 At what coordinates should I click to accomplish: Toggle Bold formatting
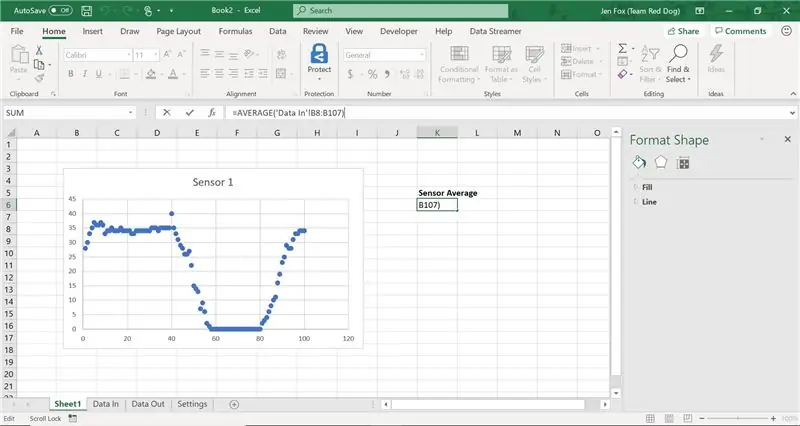click(x=70, y=74)
